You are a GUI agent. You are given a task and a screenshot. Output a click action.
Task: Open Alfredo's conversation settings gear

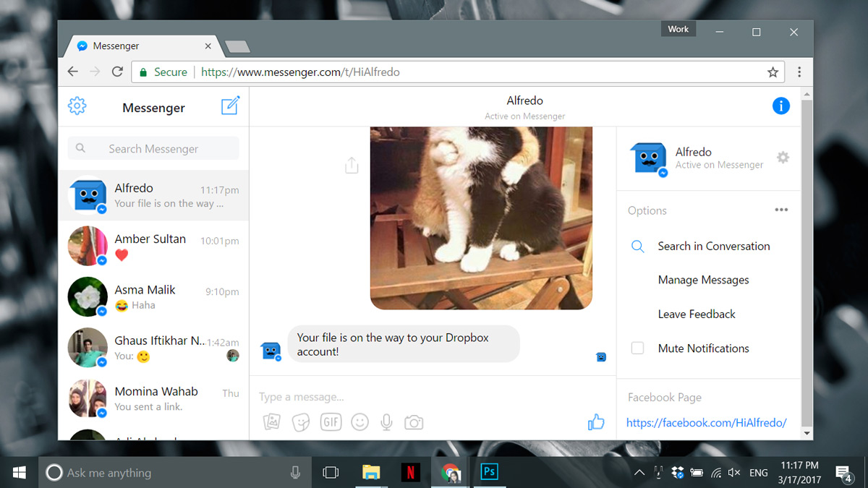(x=783, y=158)
